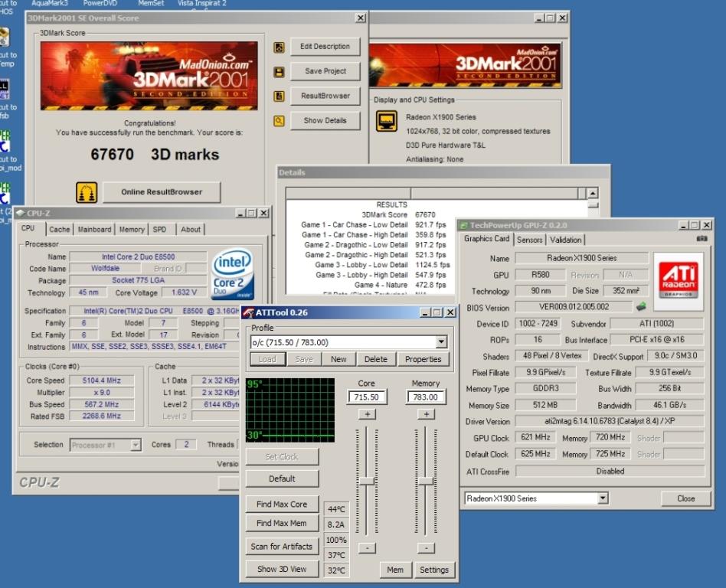Click the green BIOS save chip icon in GPU-Z
This screenshot has width=726, height=588.
coord(641,306)
